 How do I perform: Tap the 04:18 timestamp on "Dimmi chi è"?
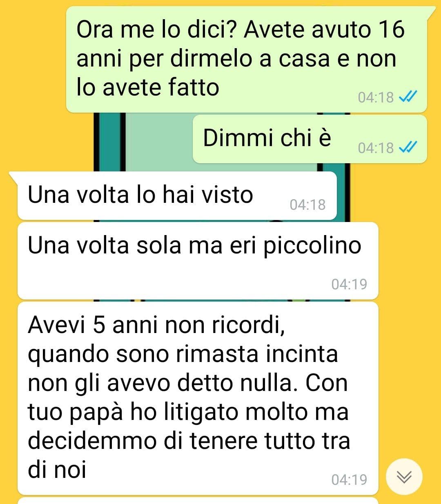point(376,148)
